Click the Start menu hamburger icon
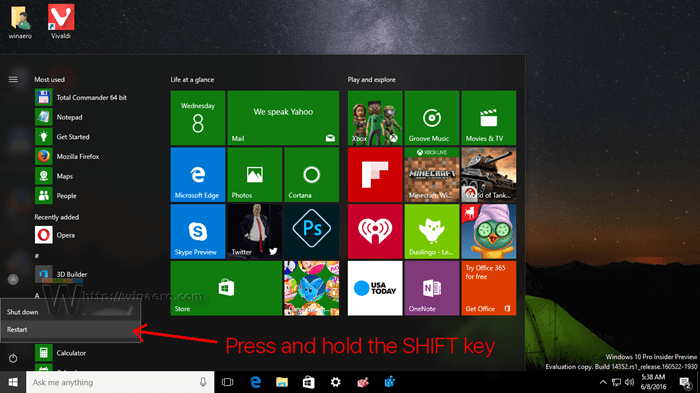Viewport: 700px width, 393px height. pyautogui.click(x=13, y=79)
